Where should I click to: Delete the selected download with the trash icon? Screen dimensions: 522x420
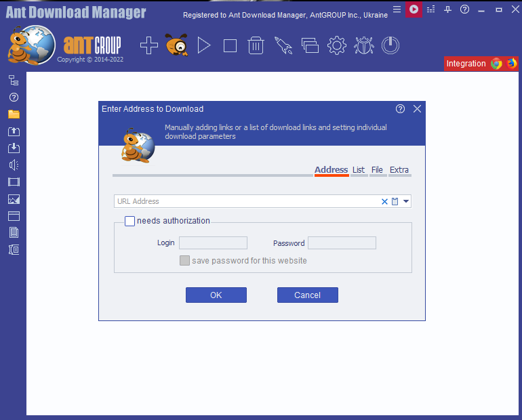pos(256,45)
